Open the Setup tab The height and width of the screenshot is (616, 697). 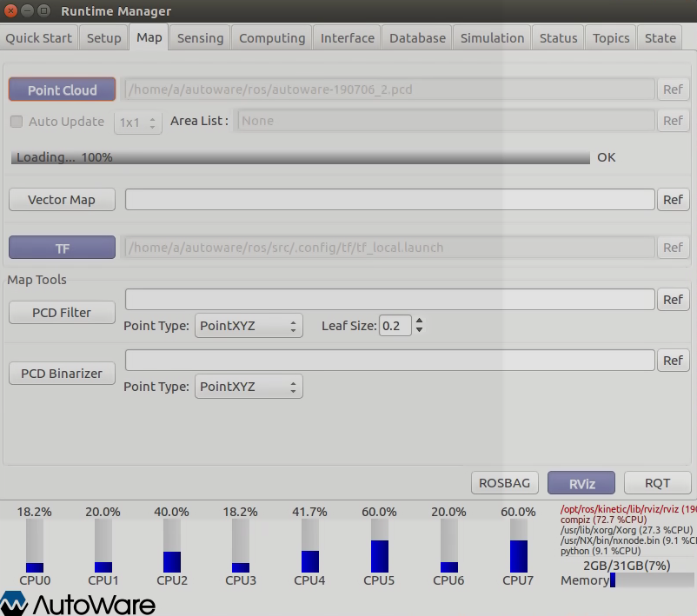[104, 38]
